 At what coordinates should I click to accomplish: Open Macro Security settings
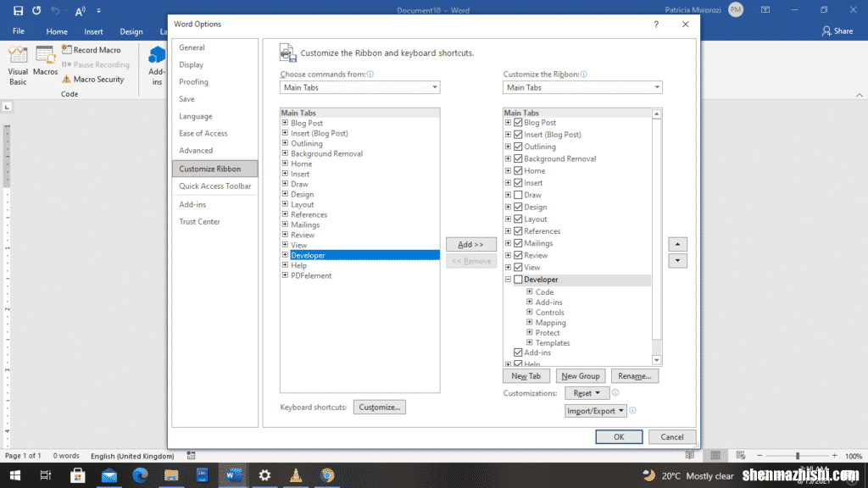click(93, 79)
